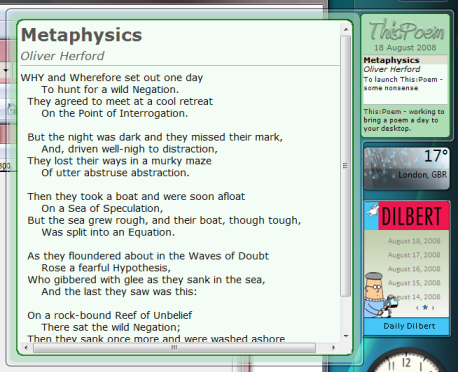458x372 pixels.
Task: Click the scroll down arrow in poem flyout
Action: [x=346, y=336]
